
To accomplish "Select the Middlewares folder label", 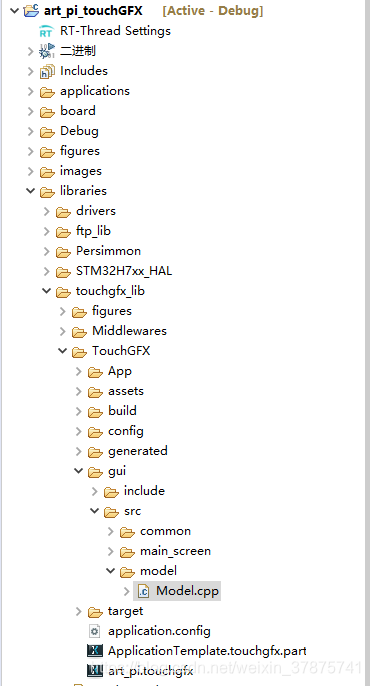I will (129, 331).
